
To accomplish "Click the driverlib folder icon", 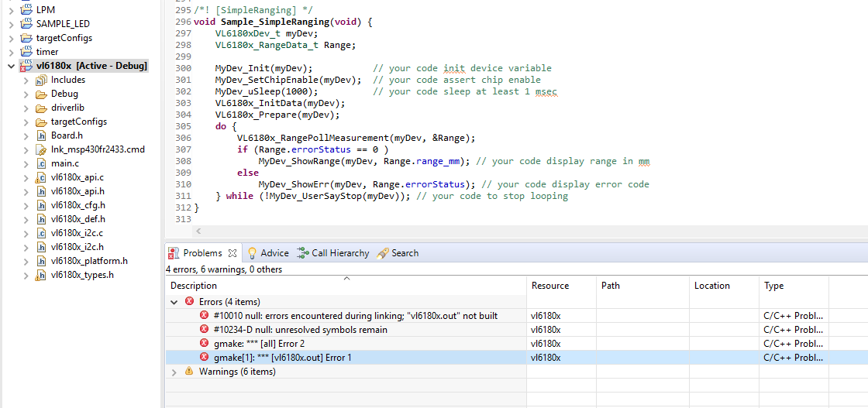I will click(x=40, y=108).
